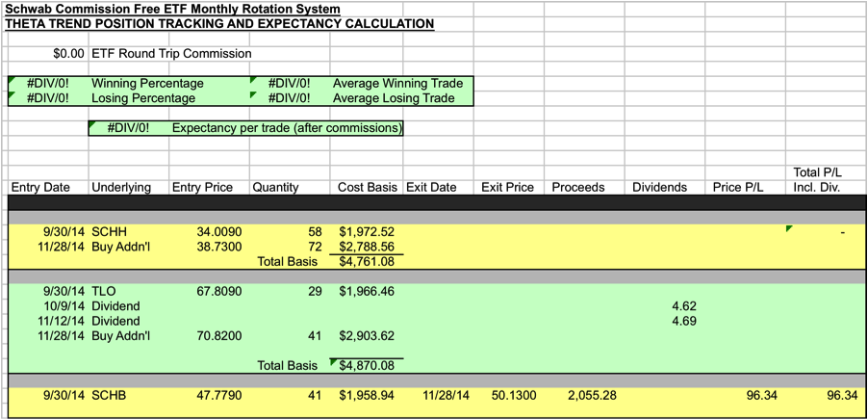Click the $0.00 commission value cell

coord(68,54)
